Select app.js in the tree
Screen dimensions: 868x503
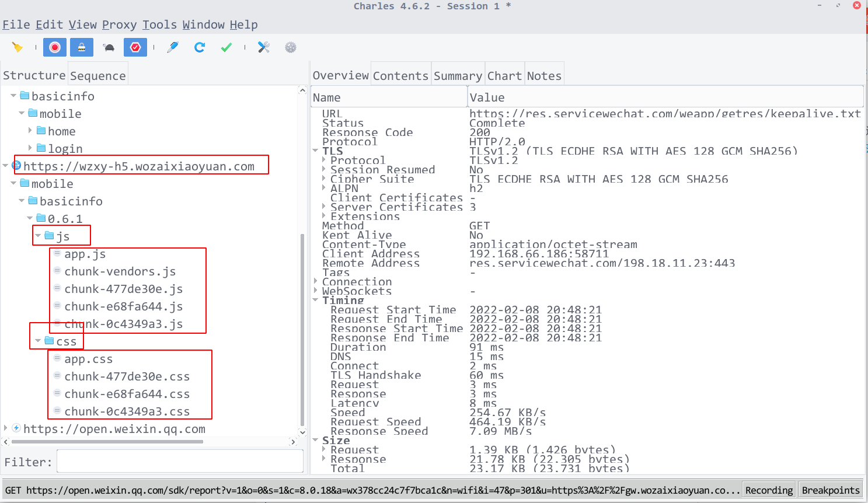(85, 254)
